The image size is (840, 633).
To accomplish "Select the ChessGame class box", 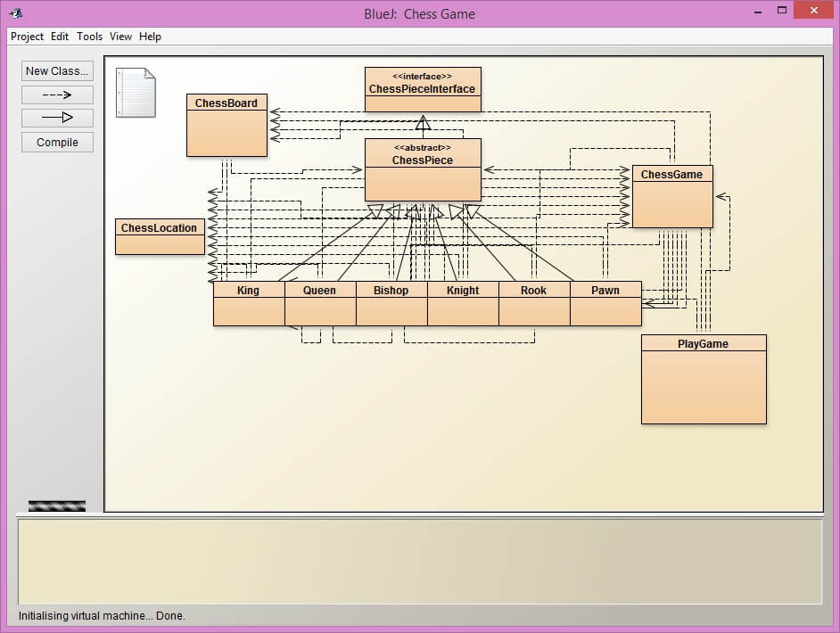I will (671, 203).
